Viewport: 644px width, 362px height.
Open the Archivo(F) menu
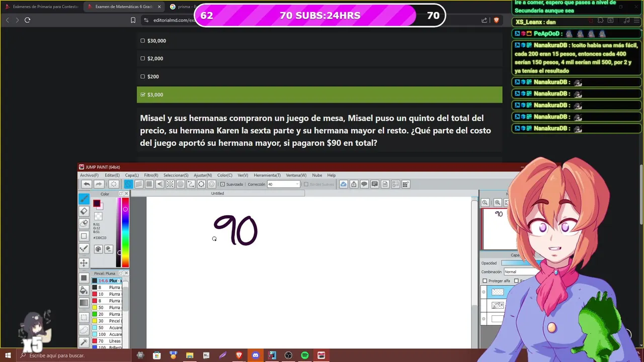(90, 175)
